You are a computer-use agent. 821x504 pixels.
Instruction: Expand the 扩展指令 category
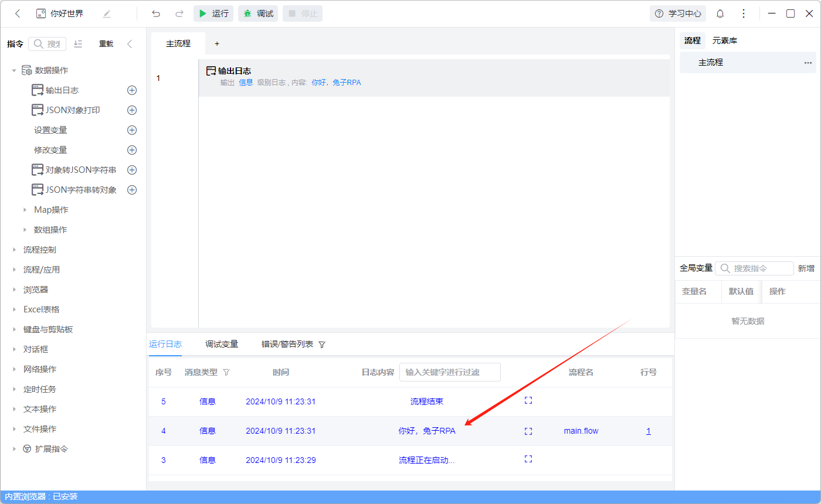pos(14,449)
